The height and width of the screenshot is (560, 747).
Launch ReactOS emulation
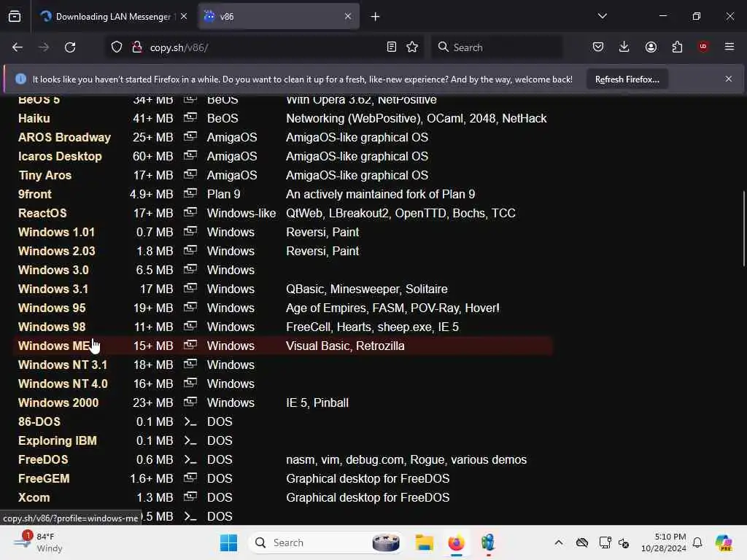42,213
